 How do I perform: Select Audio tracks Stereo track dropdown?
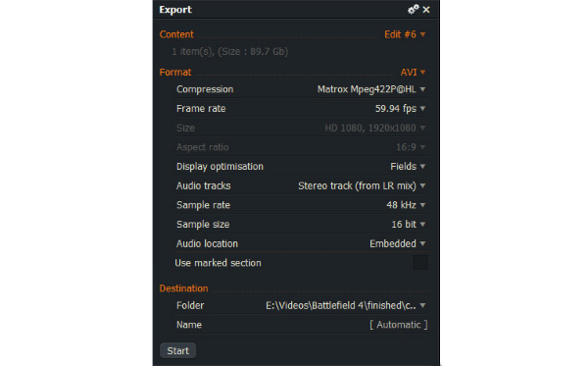(x=362, y=185)
